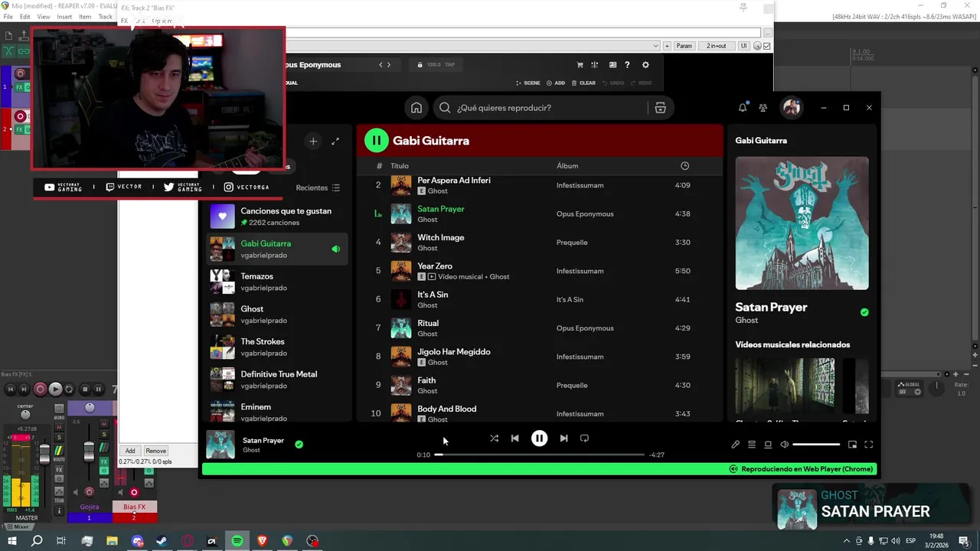Screen dimensions: 980x551
Task: Open REAPER View menu
Action: click(44, 17)
